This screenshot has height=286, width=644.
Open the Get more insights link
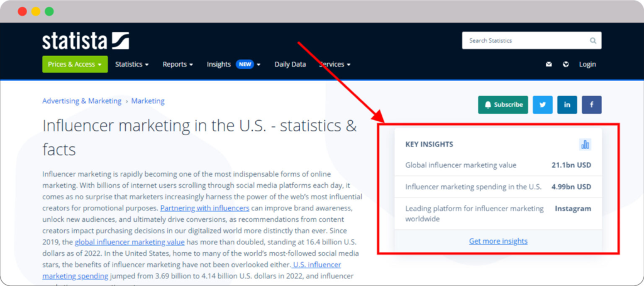(x=498, y=241)
